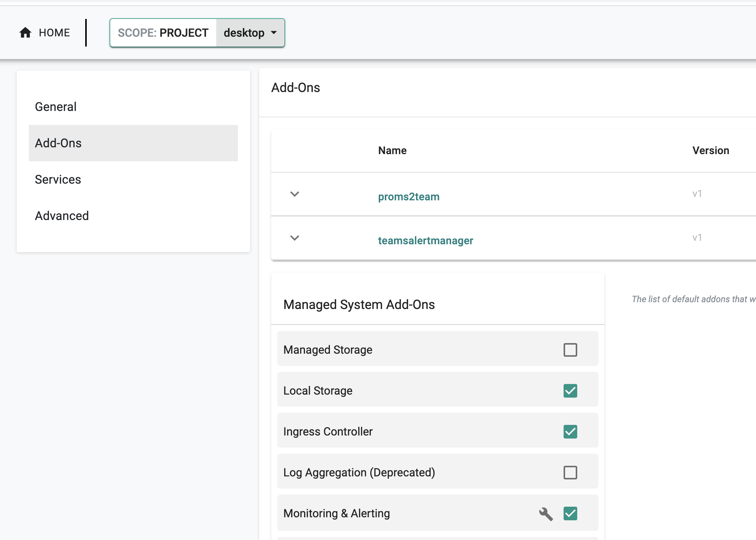Viewport: 756px width, 540px height.
Task: Uncheck the Local Storage checkbox
Action: (570, 391)
